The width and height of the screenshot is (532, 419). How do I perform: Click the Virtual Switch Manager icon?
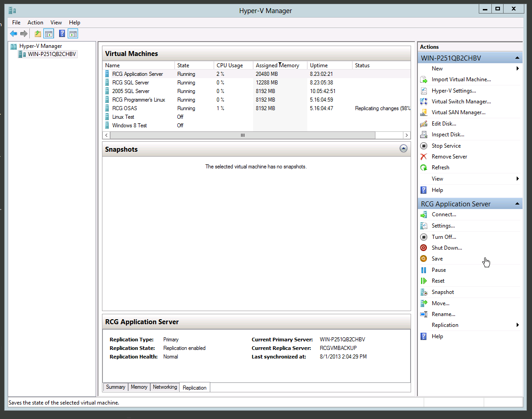tap(424, 102)
